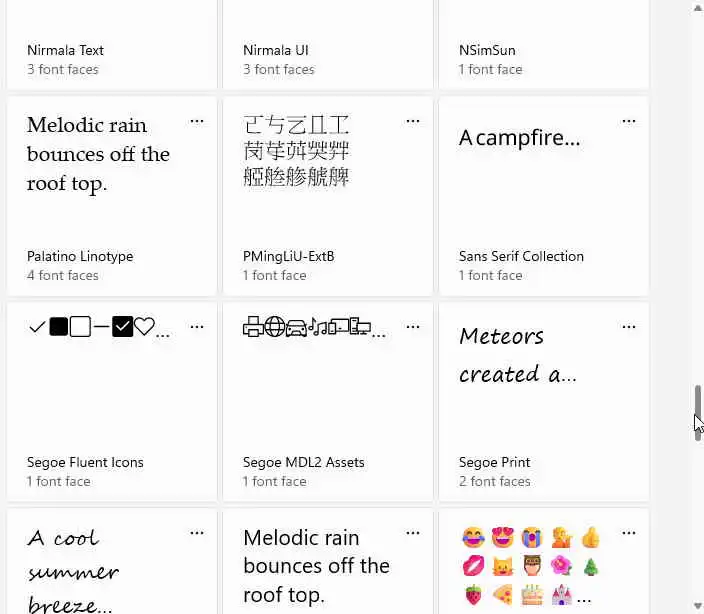Open more options for Sans Serif Collection

629,121
